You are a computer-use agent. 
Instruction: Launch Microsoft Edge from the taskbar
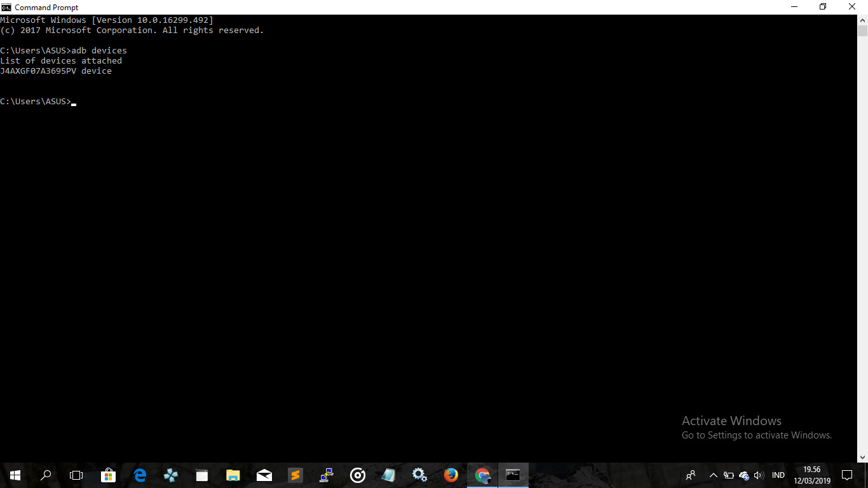click(x=139, y=475)
